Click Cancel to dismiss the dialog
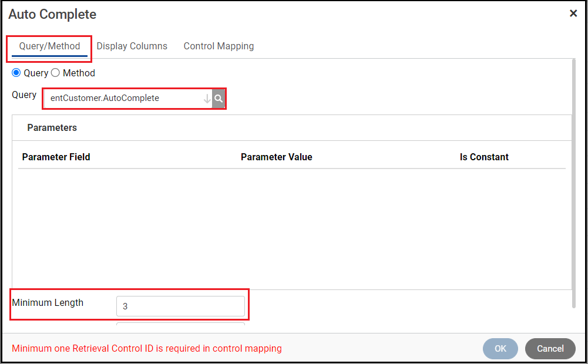This screenshot has width=588, height=364. (x=550, y=348)
